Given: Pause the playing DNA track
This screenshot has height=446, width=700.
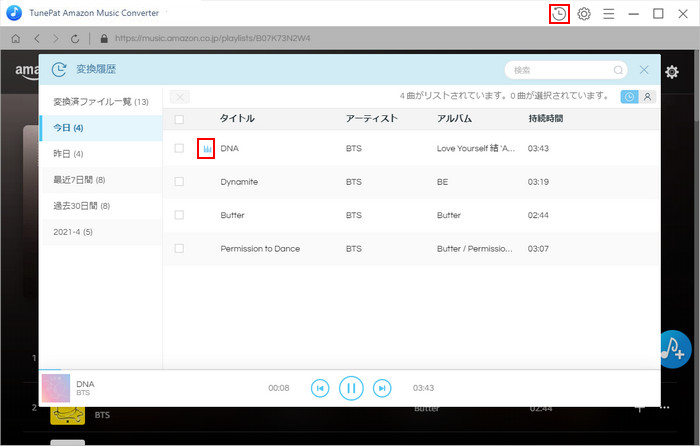Looking at the screenshot, I should (351, 388).
